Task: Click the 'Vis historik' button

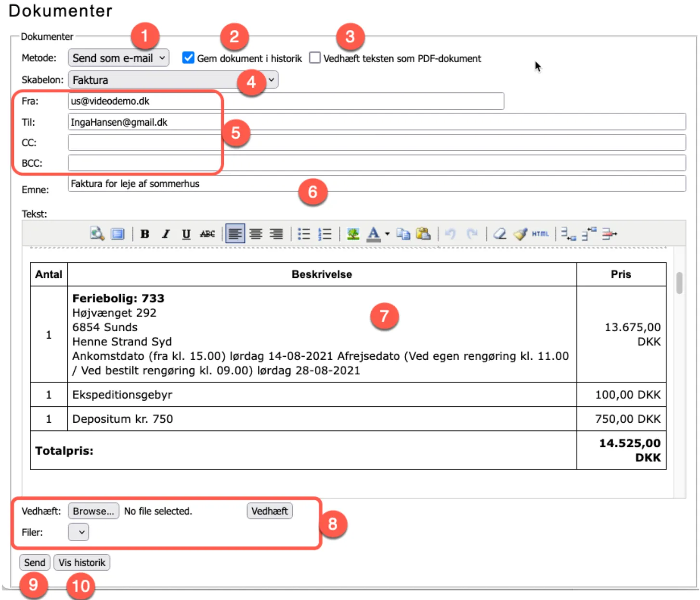Action: (x=82, y=562)
